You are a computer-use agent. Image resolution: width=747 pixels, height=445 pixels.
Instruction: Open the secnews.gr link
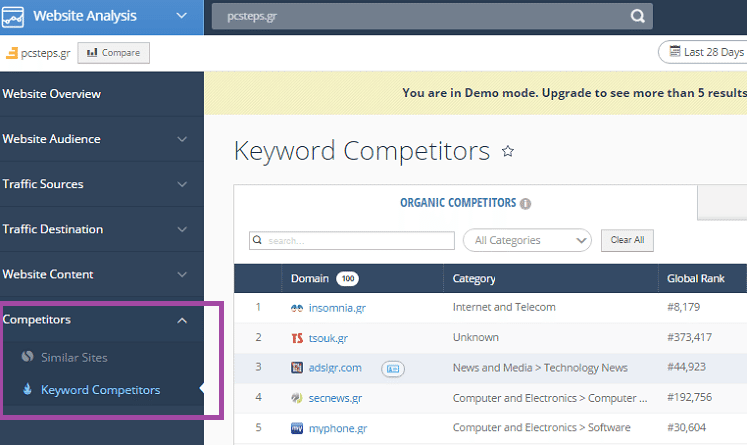335,398
